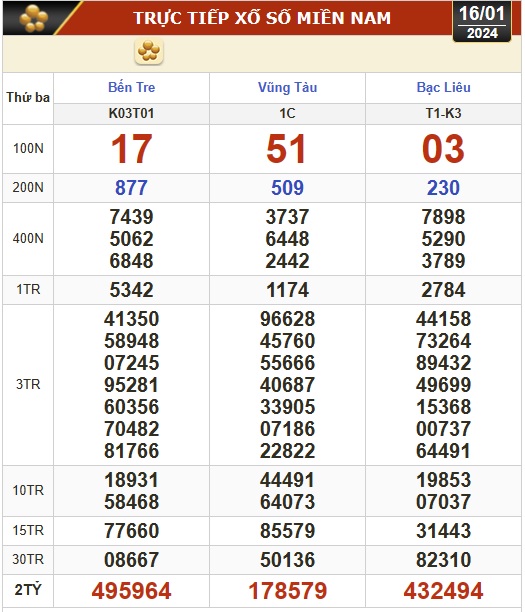The width and height of the screenshot is (525, 612).
Task: Click the number 7439
Action: tap(132, 217)
